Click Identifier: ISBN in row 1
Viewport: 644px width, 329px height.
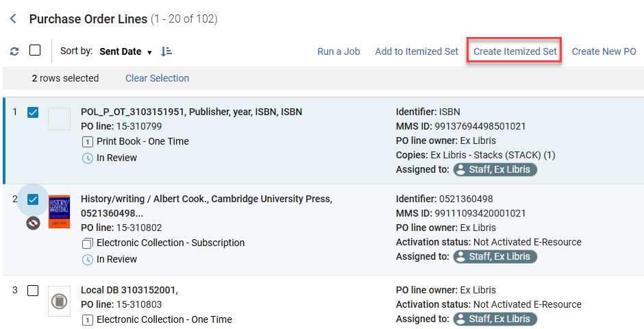coord(428,112)
